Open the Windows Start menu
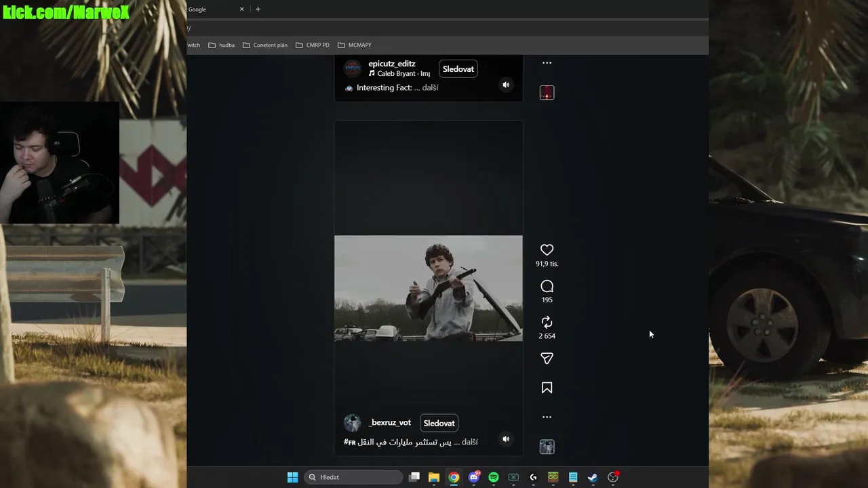Screen dimensions: 868x488 pyautogui.click(x=292, y=477)
